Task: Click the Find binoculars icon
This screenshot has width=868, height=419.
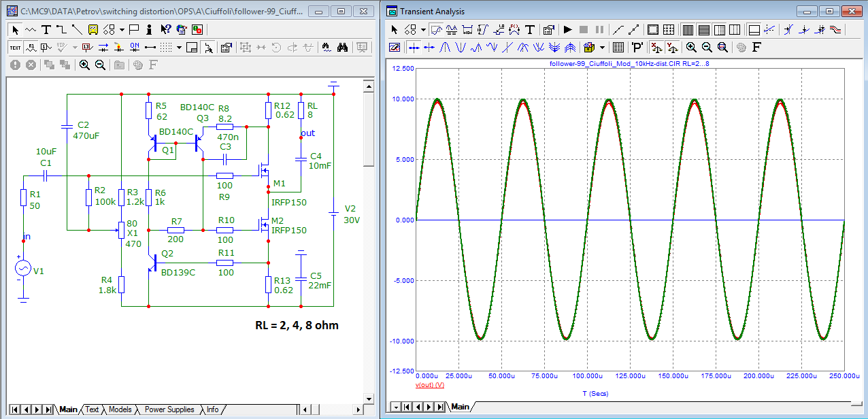Action: pyautogui.click(x=342, y=48)
